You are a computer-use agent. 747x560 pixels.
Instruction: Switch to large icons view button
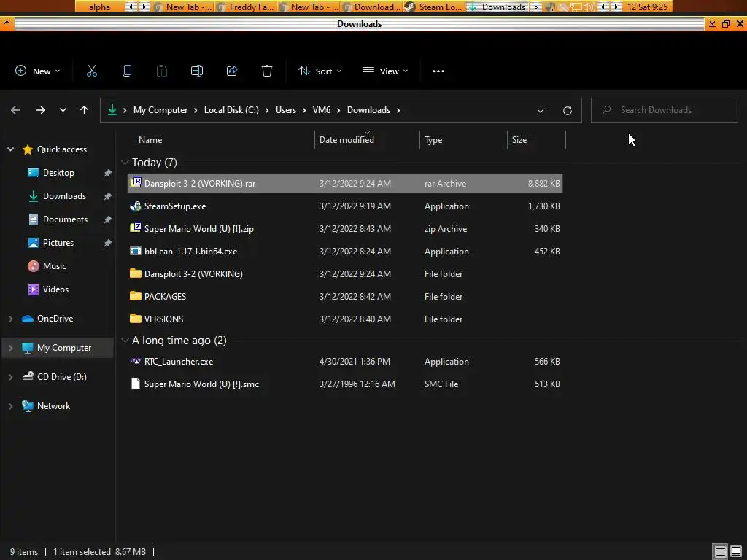click(736, 552)
